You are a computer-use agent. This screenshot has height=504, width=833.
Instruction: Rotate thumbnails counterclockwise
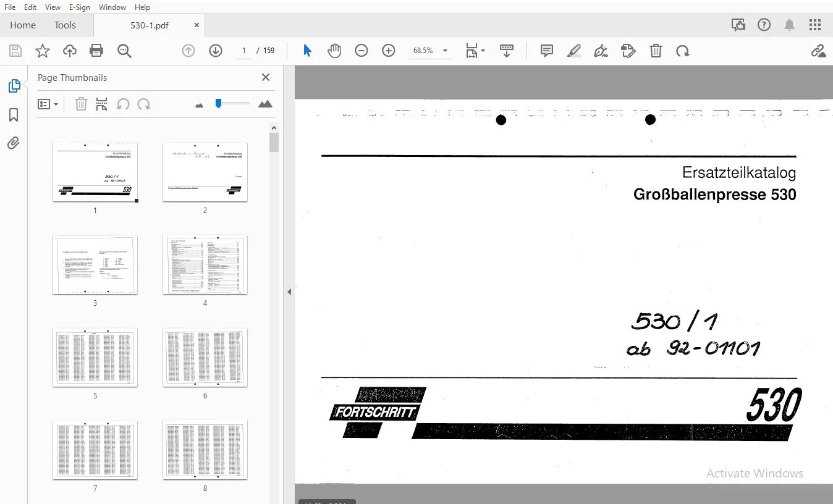123,104
